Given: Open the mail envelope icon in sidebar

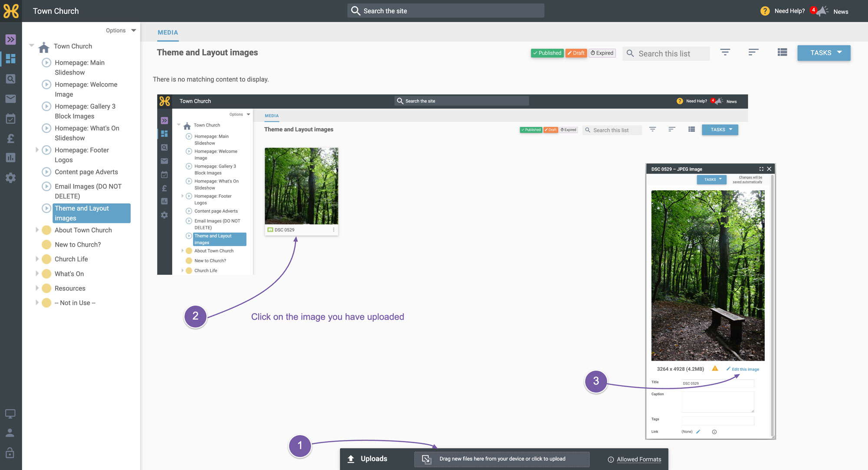Looking at the screenshot, I should pos(11,99).
